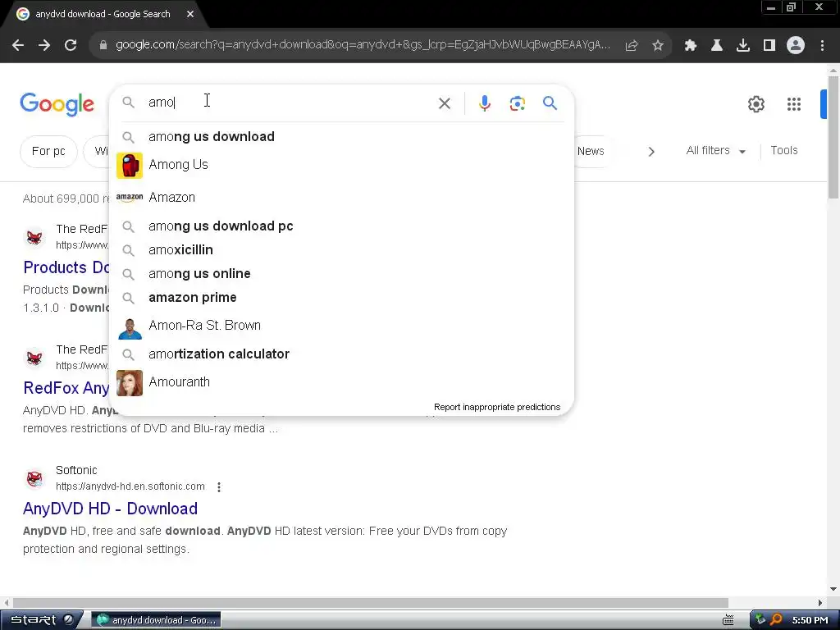Open the profile avatar icon

(x=796, y=46)
